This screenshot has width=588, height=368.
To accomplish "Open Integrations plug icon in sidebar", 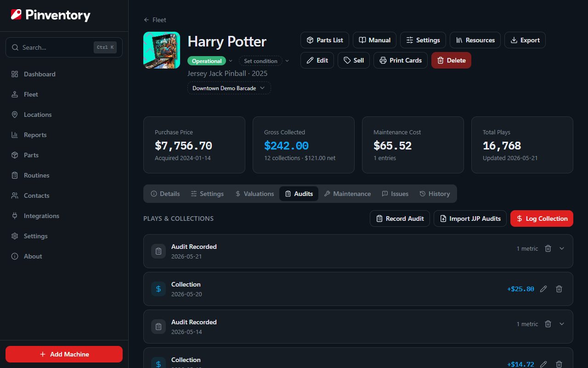I will (x=15, y=216).
